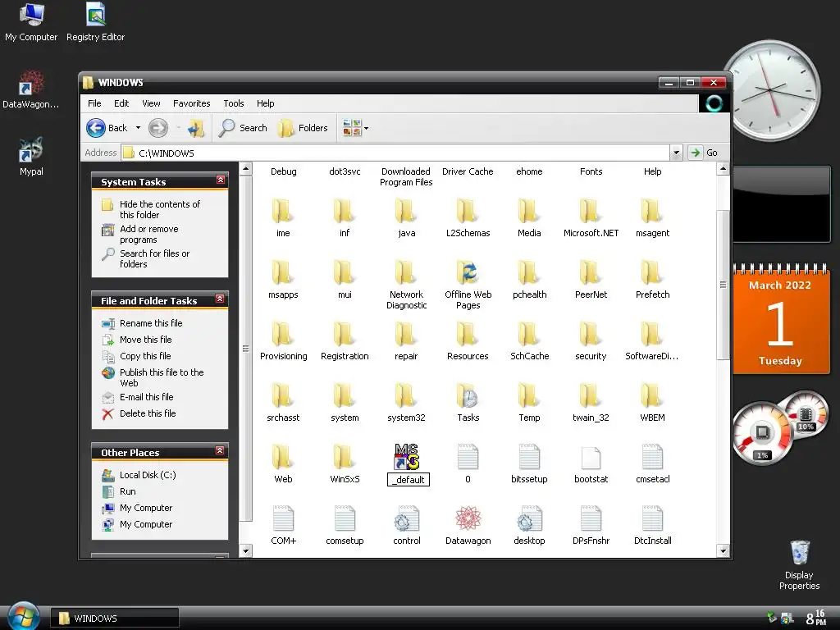This screenshot has height=630, width=840.
Task: Select the Datawagon file icon
Action: (468, 519)
